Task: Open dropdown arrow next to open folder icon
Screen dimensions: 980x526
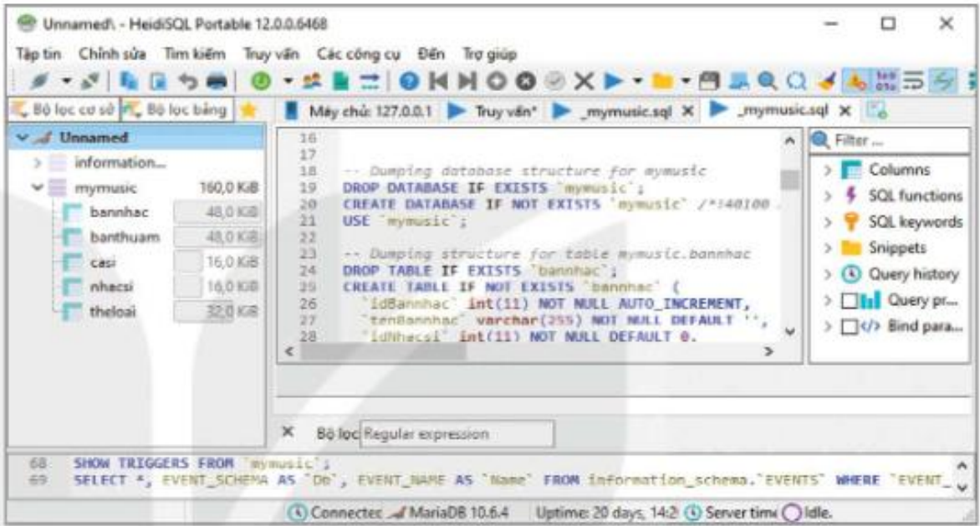Action: (x=686, y=81)
